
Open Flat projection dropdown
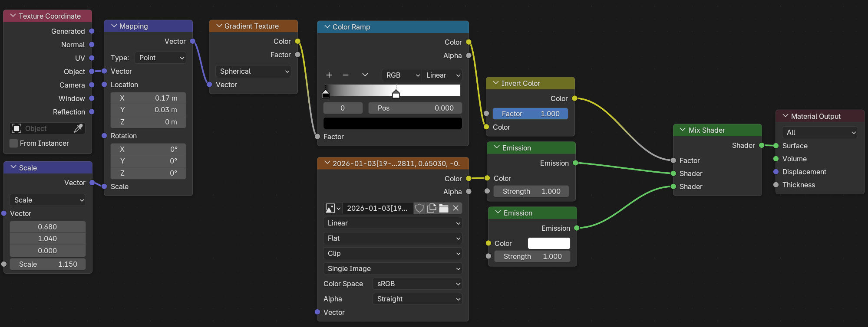click(x=393, y=238)
